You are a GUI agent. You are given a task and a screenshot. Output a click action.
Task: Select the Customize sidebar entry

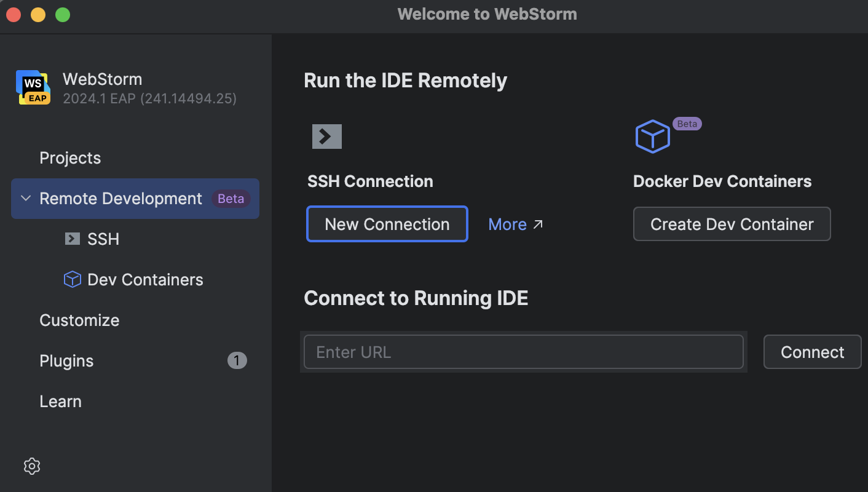coord(79,320)
